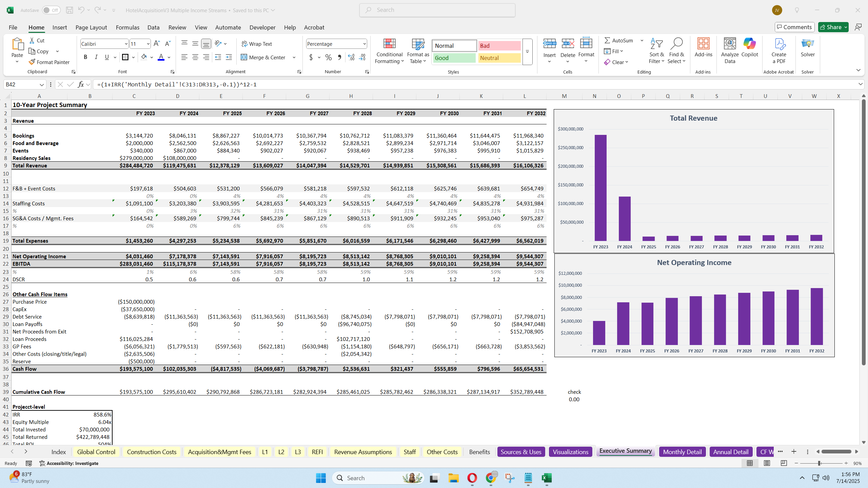Open the Monthly Detail sheet

[682, 452]
